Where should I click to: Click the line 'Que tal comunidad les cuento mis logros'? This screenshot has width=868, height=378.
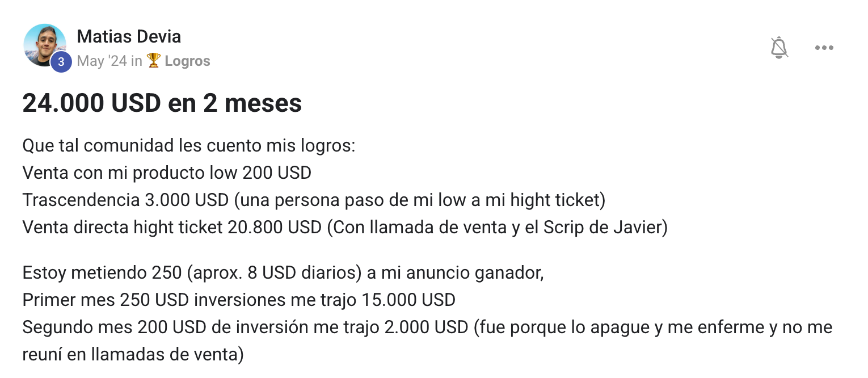pyautogui.click(x=189, y=146)
